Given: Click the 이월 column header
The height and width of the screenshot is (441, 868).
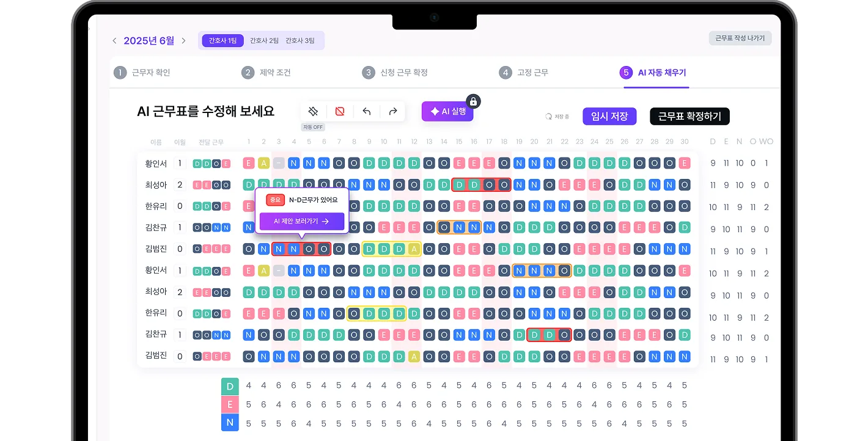Looking at the screenshot, I should tap(180, 142).
